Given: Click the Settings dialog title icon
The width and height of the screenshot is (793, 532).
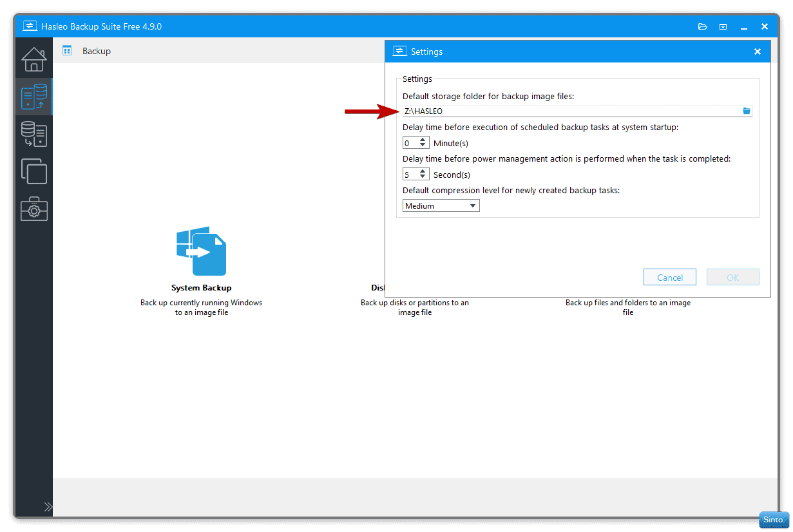Looking at the screenshot, I should pos(399,52).
